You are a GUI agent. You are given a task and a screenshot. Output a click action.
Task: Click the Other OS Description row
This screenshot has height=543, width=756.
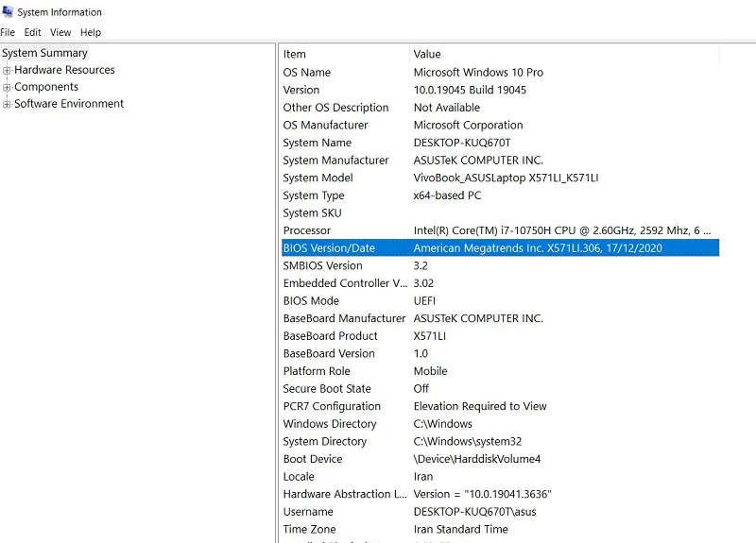click(500, 108)
